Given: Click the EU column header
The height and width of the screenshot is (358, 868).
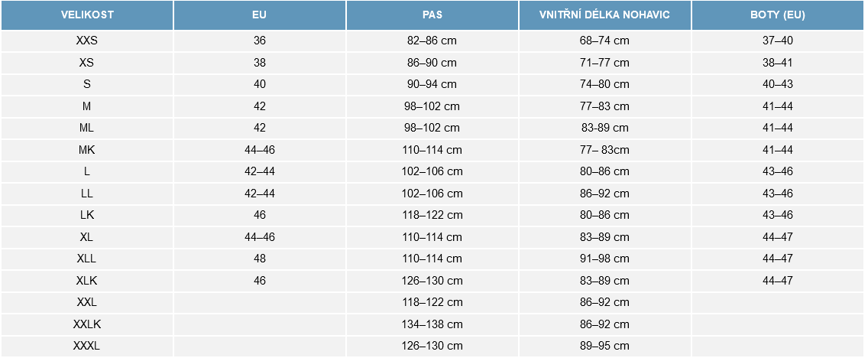Looking at the screenshot, I should [259, 15].
